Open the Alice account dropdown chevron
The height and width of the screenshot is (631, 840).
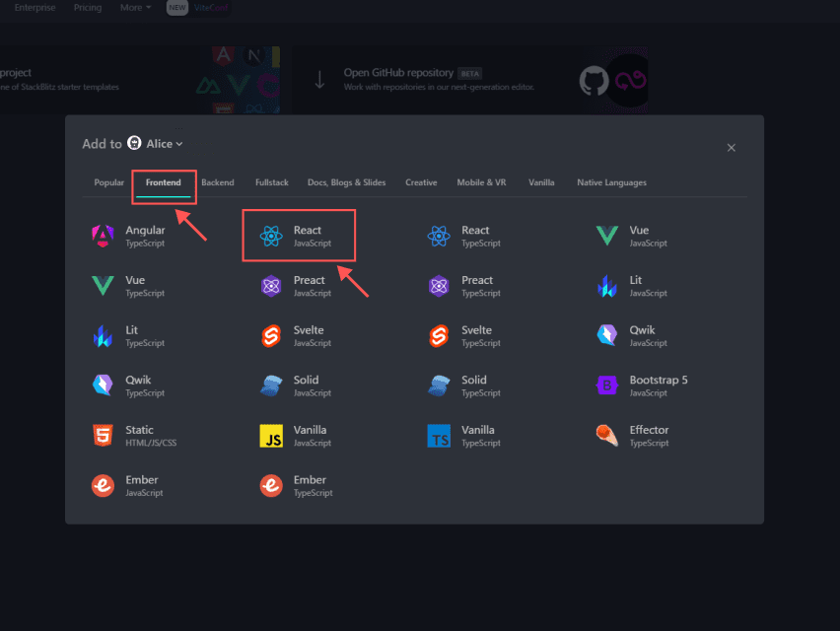point(179,144)
